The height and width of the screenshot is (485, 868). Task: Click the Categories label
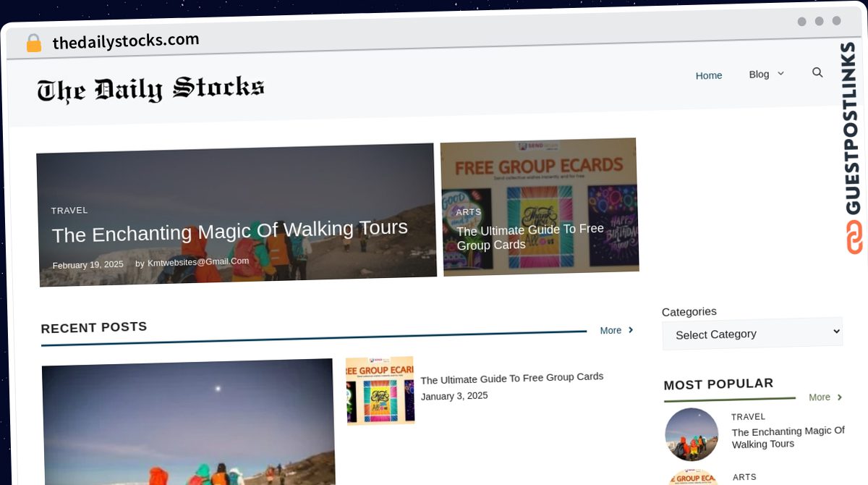689,312
